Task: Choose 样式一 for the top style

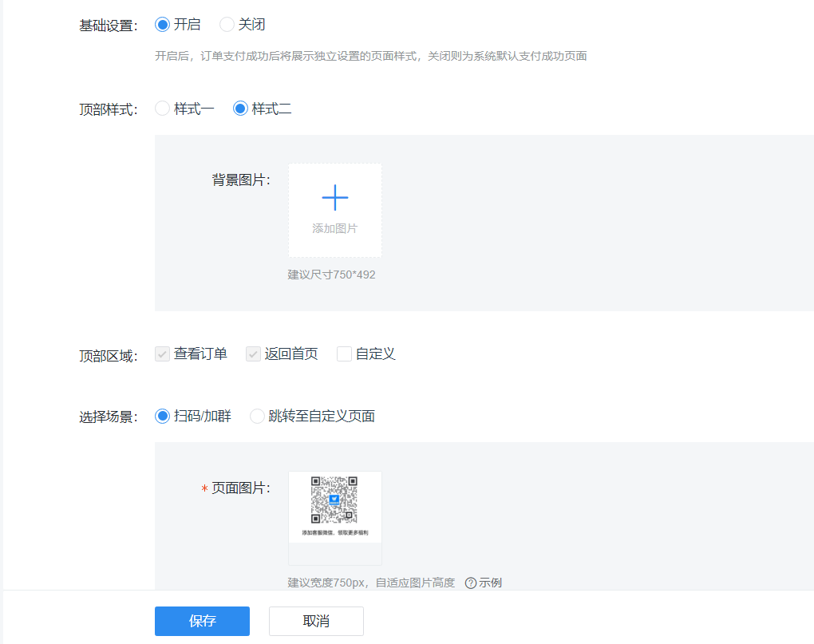Action: point(163,109)
